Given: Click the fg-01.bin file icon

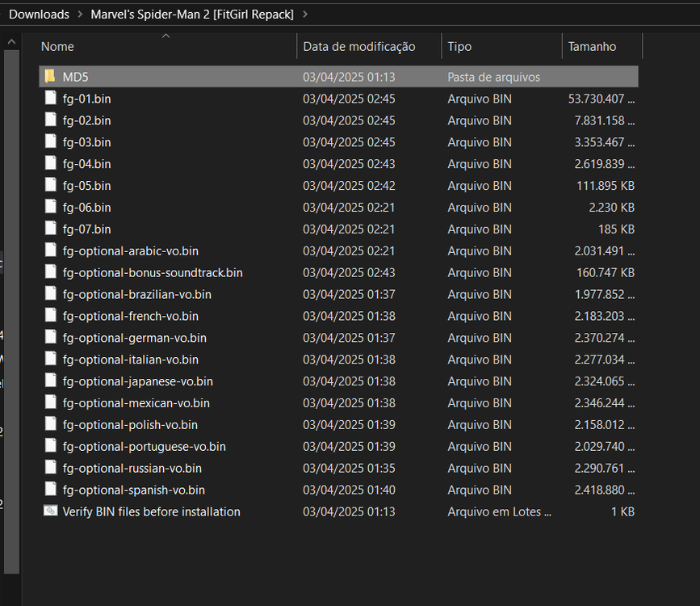Looking at the screenshot, I should pos(50,99).
